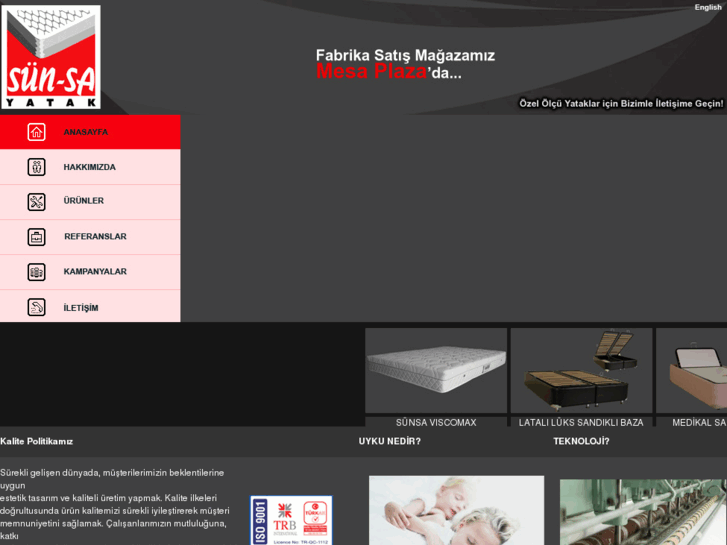The width and height of the screenshot is (727, 545).
Task: Open the ÜRÜNLER menu item
Action: point(90,202)
